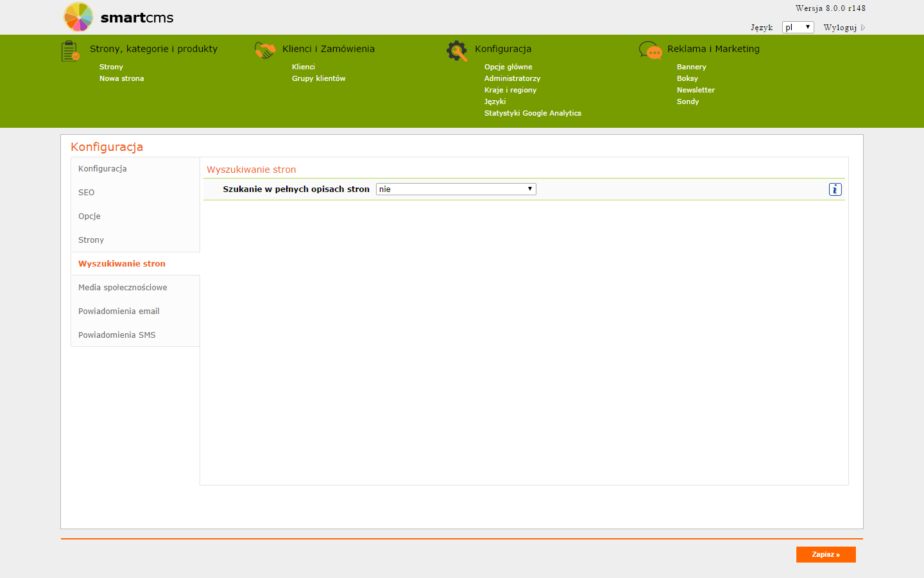
Task: Open Administratorzy link
Action: point(512,78)
